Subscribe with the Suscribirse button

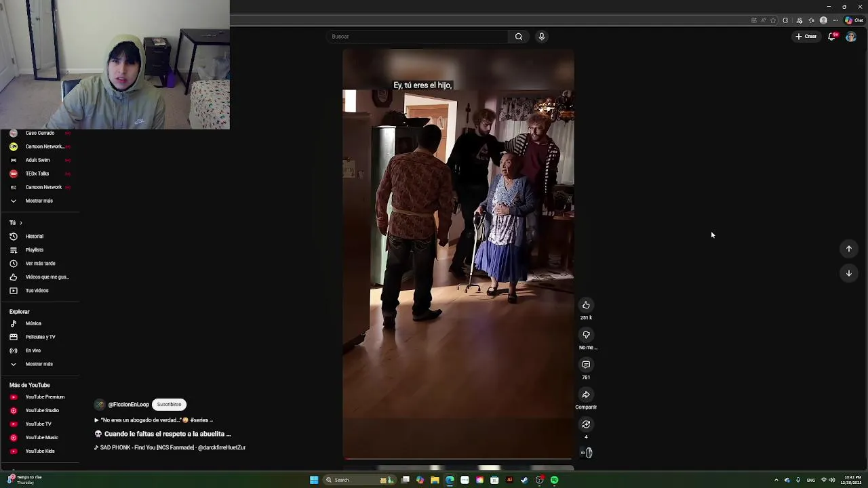click(x=169, y=405)
